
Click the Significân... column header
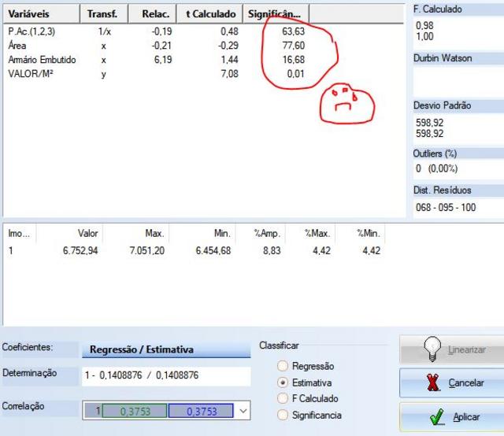(276, 14)
